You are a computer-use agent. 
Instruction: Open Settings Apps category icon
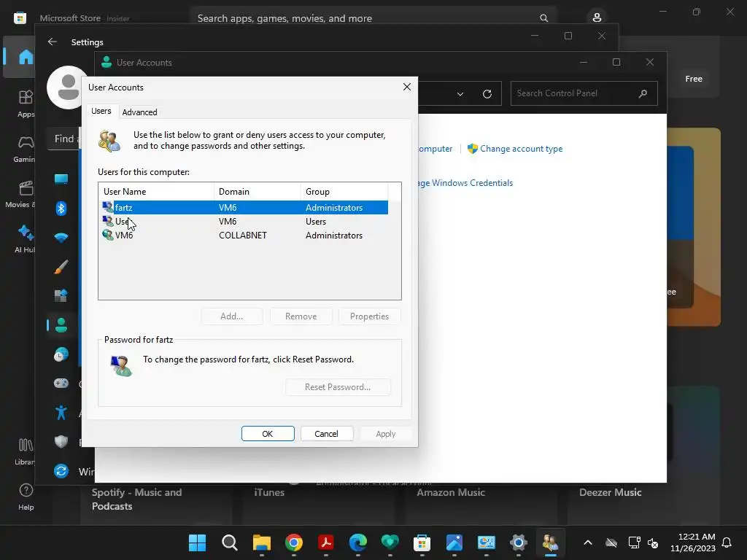click(x=61, y=296)
